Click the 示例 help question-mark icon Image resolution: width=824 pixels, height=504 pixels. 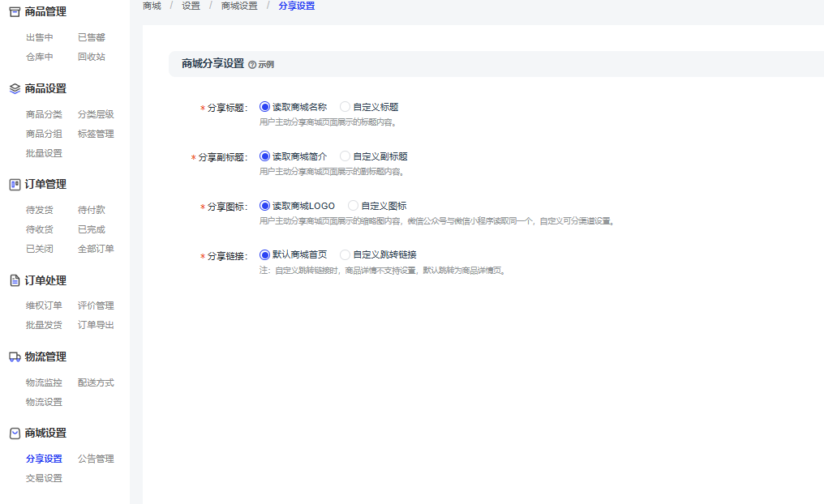coord(252,64)
